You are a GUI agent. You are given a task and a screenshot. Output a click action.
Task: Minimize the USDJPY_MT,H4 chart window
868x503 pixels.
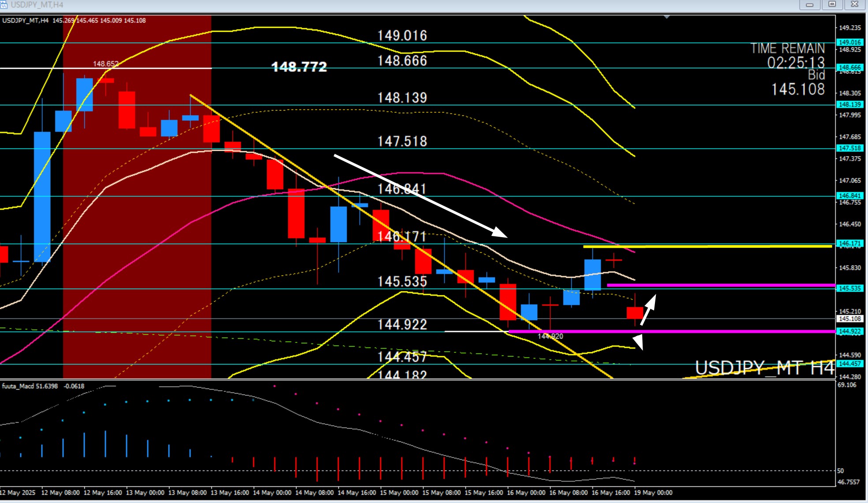(x=810, y=4)
